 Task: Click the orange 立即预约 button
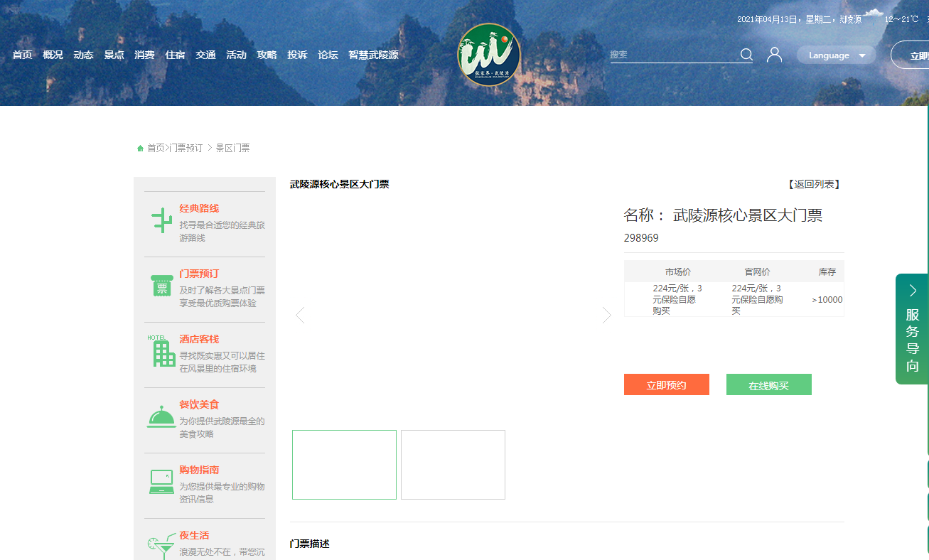667,384
